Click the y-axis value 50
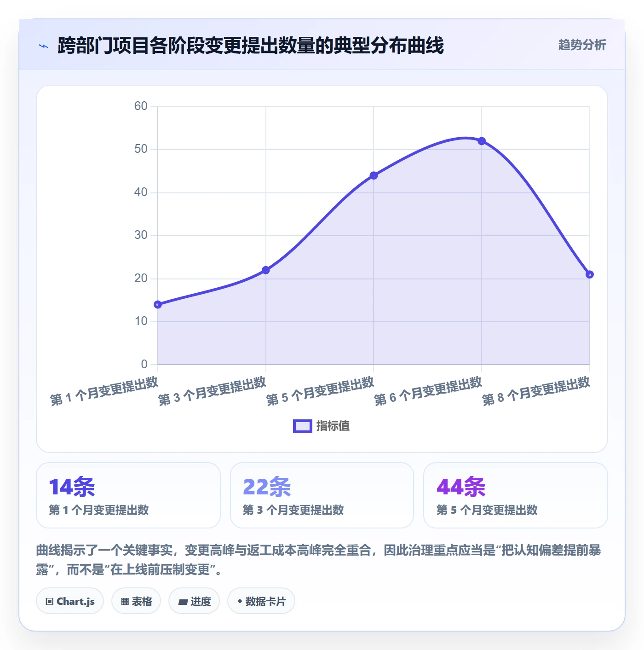Image resolution: width=644 pixels, height=650 pixels. click(141, 149)
